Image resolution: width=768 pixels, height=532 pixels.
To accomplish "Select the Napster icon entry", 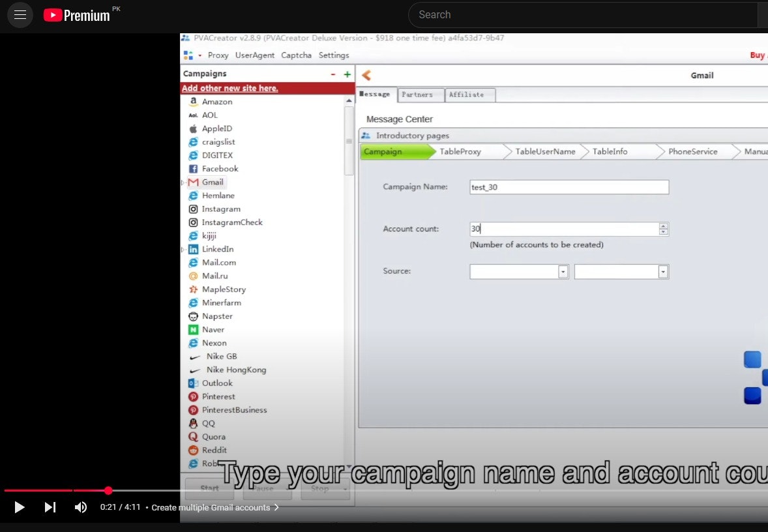I will point(194,316).
